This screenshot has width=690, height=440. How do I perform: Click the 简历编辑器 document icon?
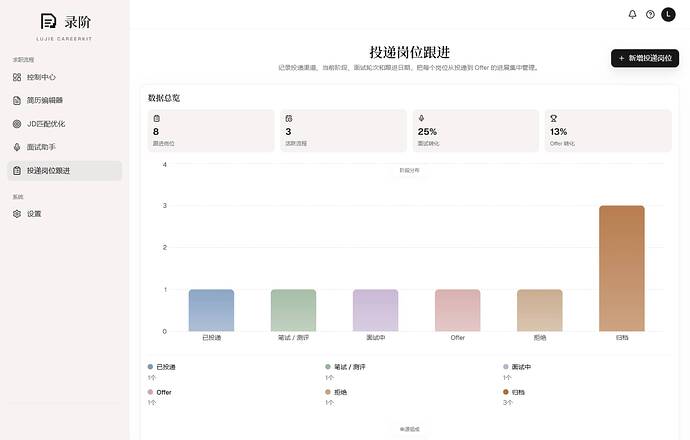pos(17,100)
